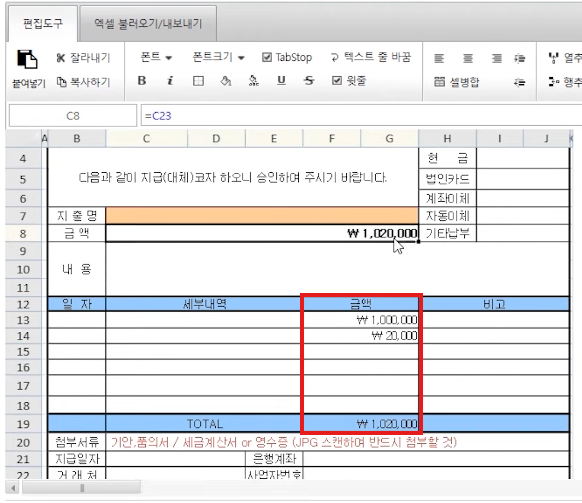Select column header H
Viewport: 582px width, 503px height.
(x=447, y=139)
